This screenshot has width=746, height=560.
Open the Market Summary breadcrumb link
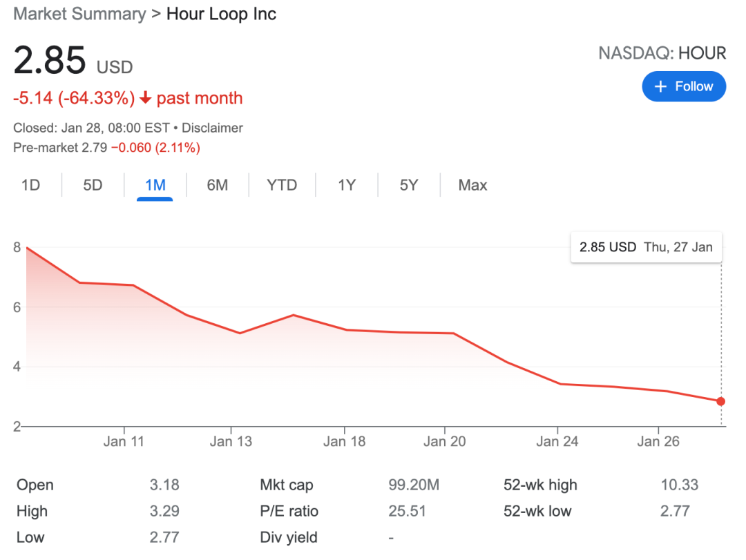[79, 14]
